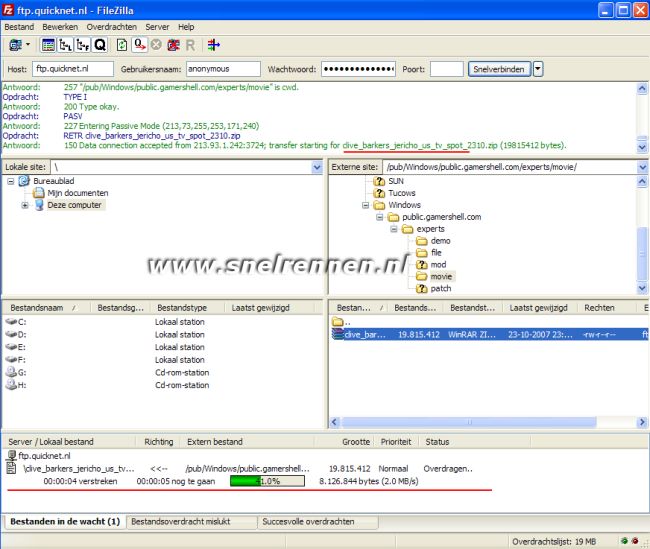
Task: Sort local list by Bestandsnaam column
Action: point(46,308)
